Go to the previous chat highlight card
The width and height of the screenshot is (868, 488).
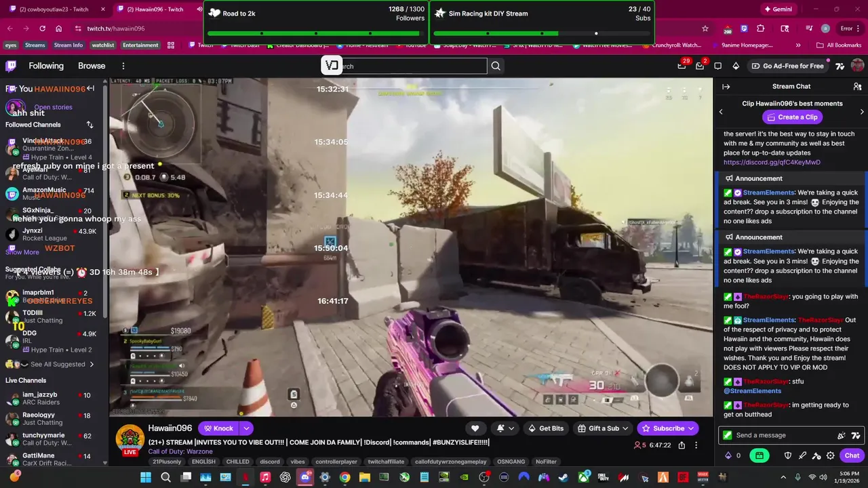pos(721,111)
